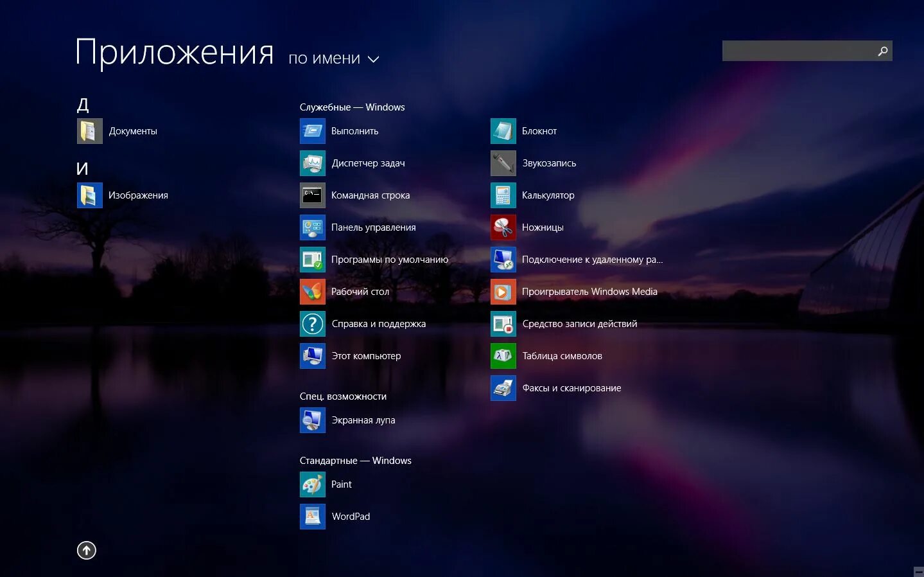This screenshot has width=924, height=577.
Task: Click the 'Панель управления' text
Action: [374, 227]
